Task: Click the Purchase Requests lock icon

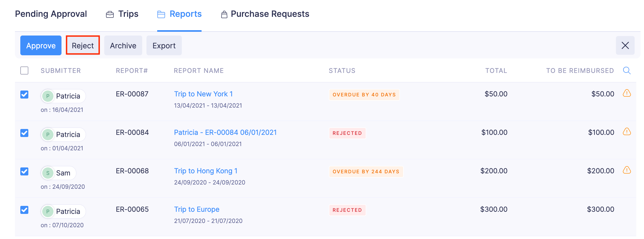Action: [224, 14]
